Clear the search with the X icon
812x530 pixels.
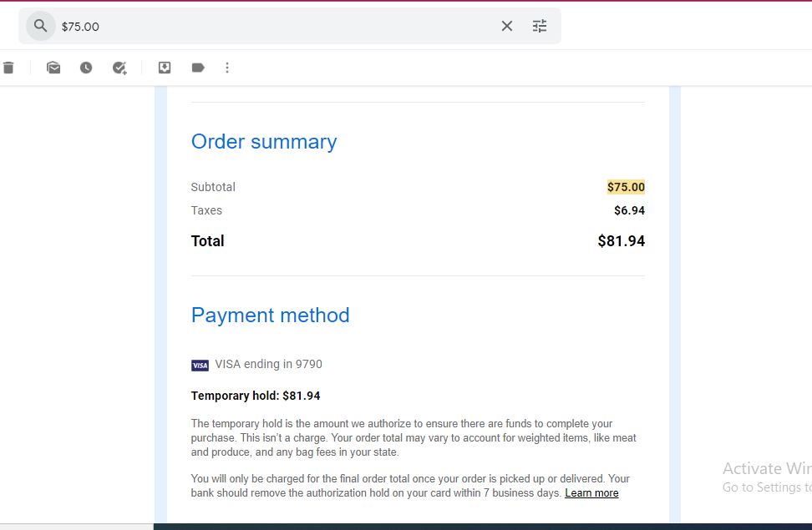click(x=507, y=26)
